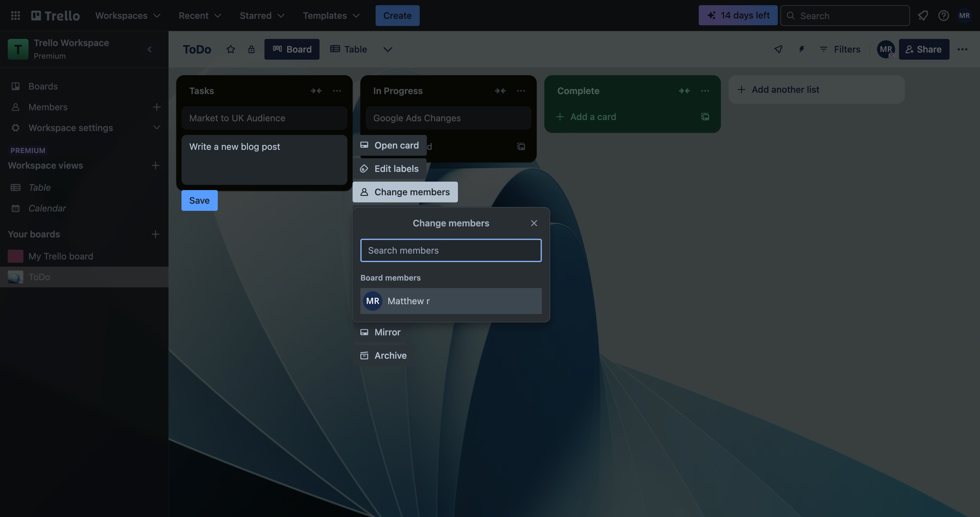Image resolution: width=980 pixels, height=517 pixels.
Task: Add a workspace view plus icon
Action: (155, 165)
